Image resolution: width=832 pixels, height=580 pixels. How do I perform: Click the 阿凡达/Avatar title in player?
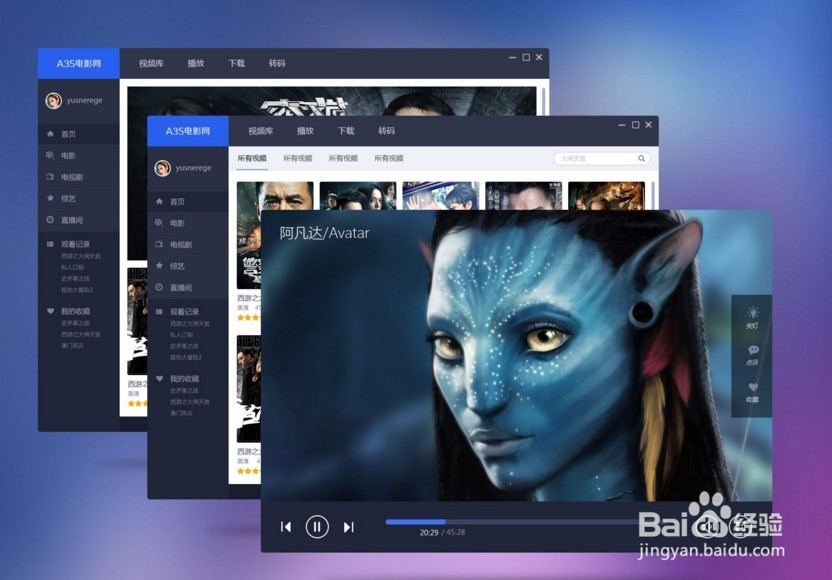click(x=324, y=233)
